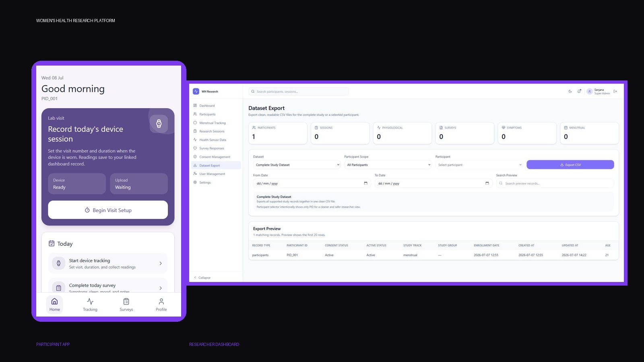Screen dimensions: 644x362
Task: Open Start device tracking row
Action: click(108, 263)
